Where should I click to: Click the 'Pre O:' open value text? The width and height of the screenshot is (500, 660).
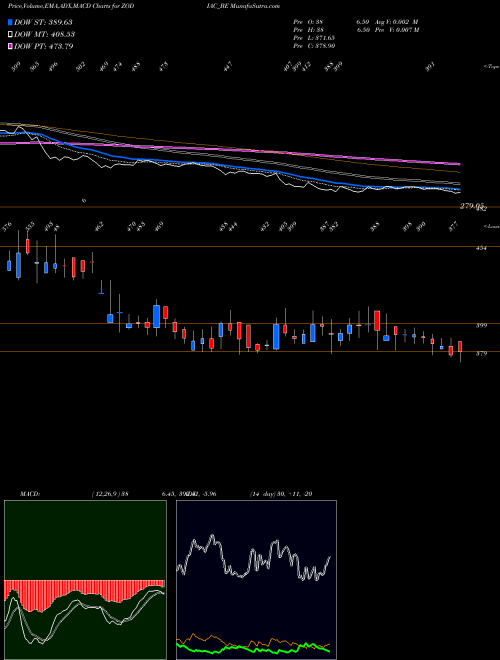(309, 22)
